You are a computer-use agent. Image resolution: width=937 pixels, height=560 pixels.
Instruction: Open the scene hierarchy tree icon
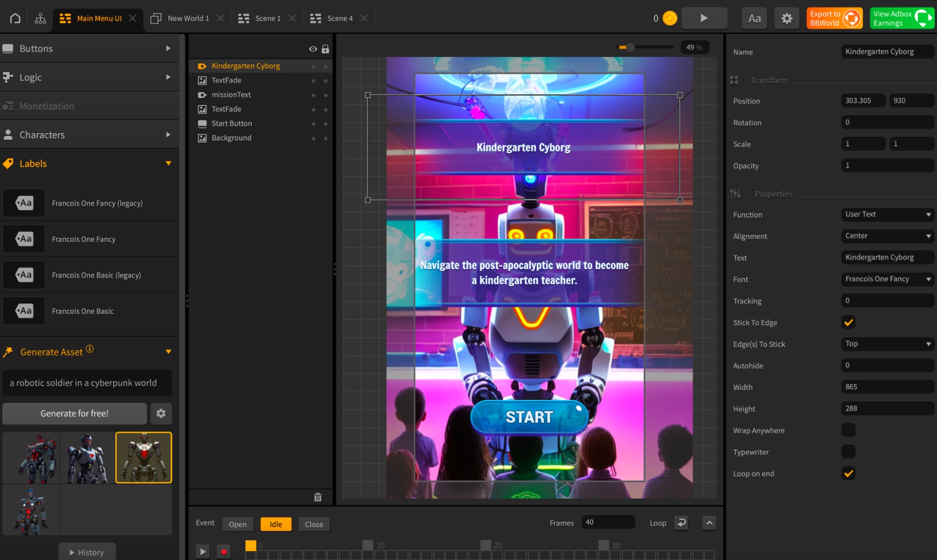pos(40,18)
